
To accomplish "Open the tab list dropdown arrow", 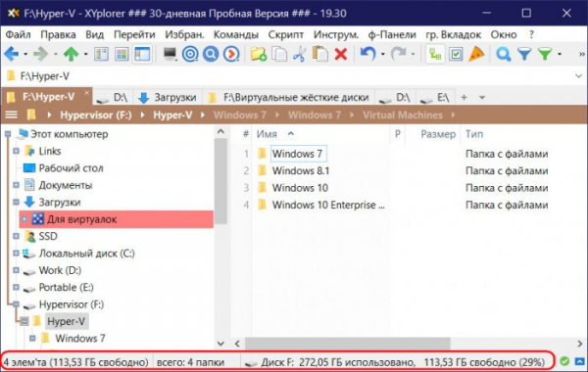I will pos(482,98).
